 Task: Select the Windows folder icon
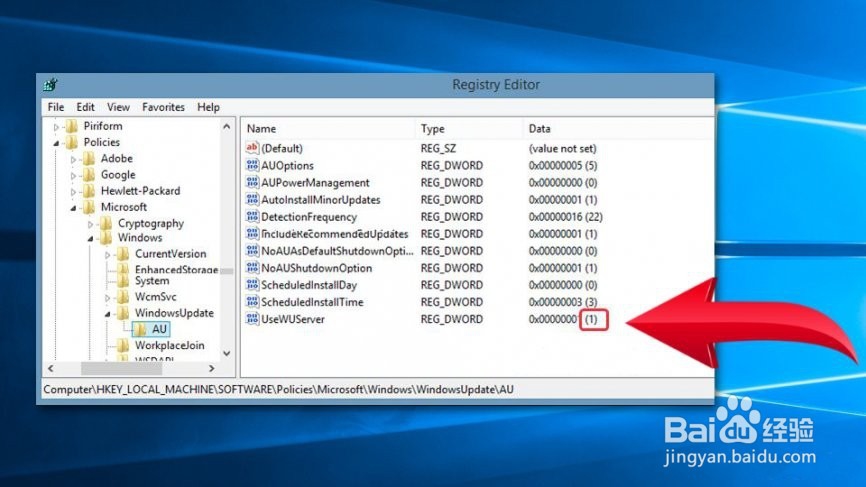click(106, 237)
